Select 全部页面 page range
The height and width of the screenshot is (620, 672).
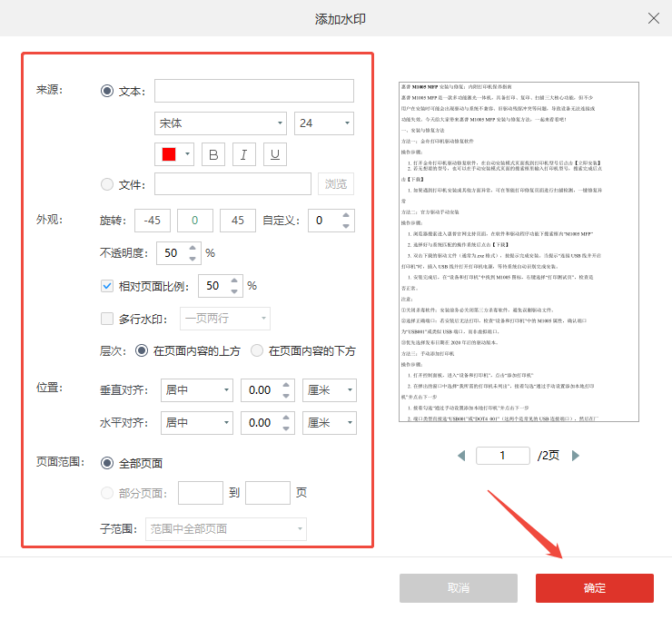pyautogui.click(x=107, y=463)
